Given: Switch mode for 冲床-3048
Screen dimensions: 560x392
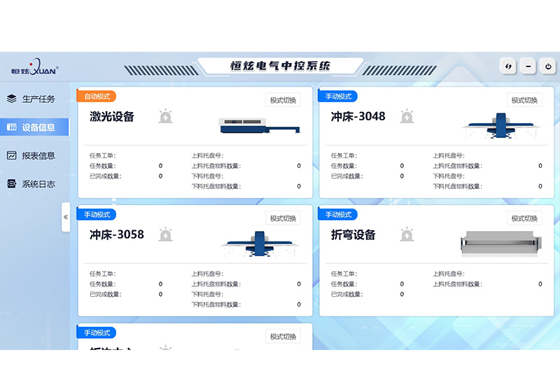Looking at the screenshot, I should (524, 100).
